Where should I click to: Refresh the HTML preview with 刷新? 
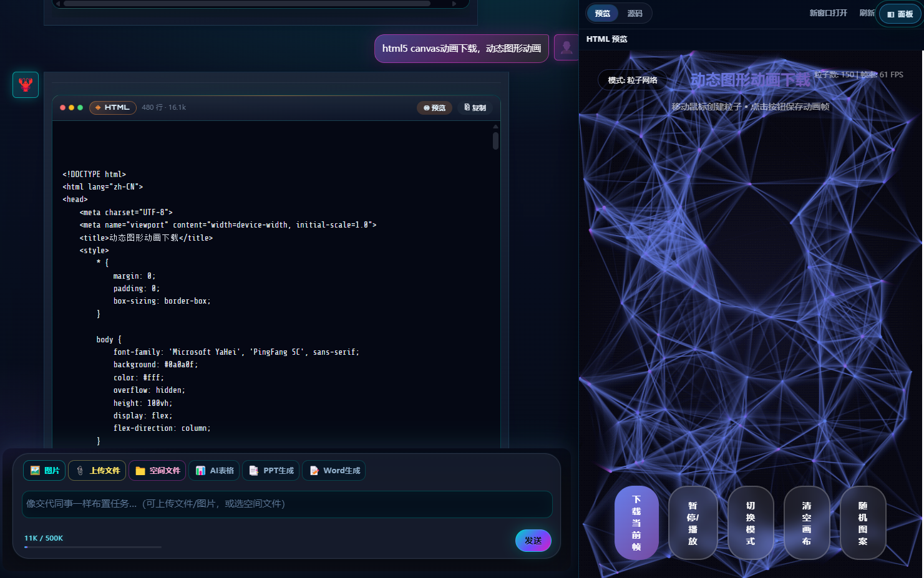pyautogui.click(x=867, y=13)
